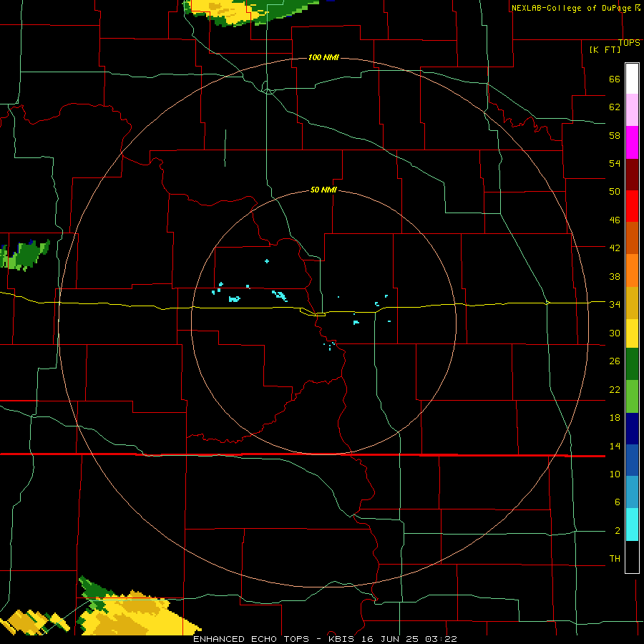This screenshot has height=644, width=644.
Task: Click the '50 NMI' range ring label
Action: [323, 190]
